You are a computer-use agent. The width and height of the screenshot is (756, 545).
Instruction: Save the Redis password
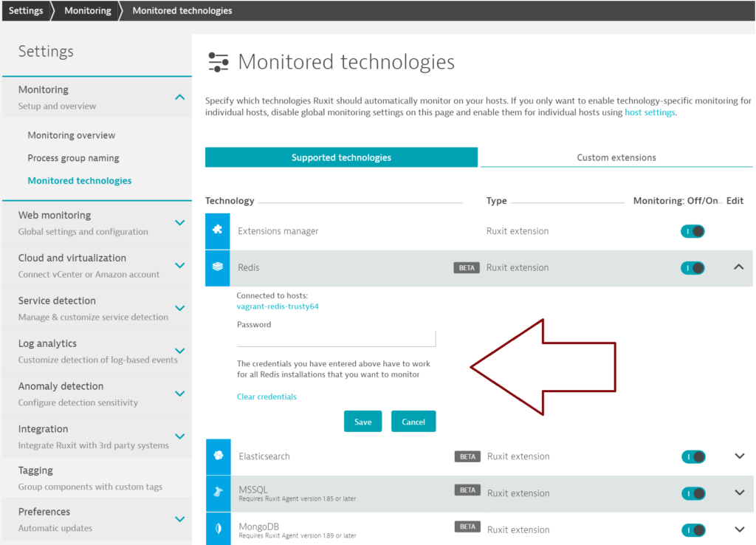362,422
